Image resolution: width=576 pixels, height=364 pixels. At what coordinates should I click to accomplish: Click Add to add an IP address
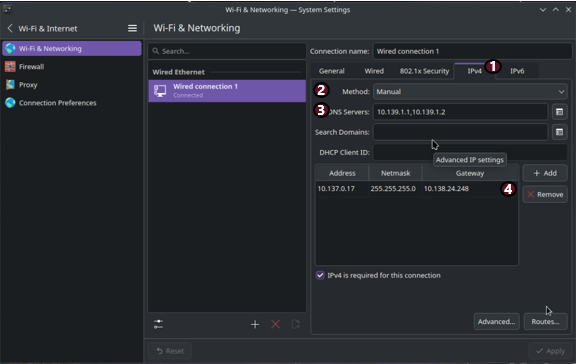(545, 173)
